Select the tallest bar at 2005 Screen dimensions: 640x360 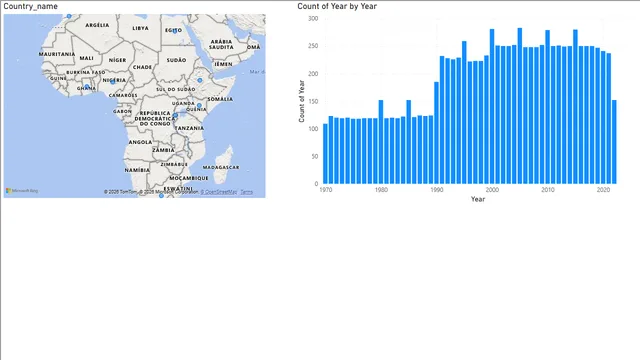(x=520, y=106)
